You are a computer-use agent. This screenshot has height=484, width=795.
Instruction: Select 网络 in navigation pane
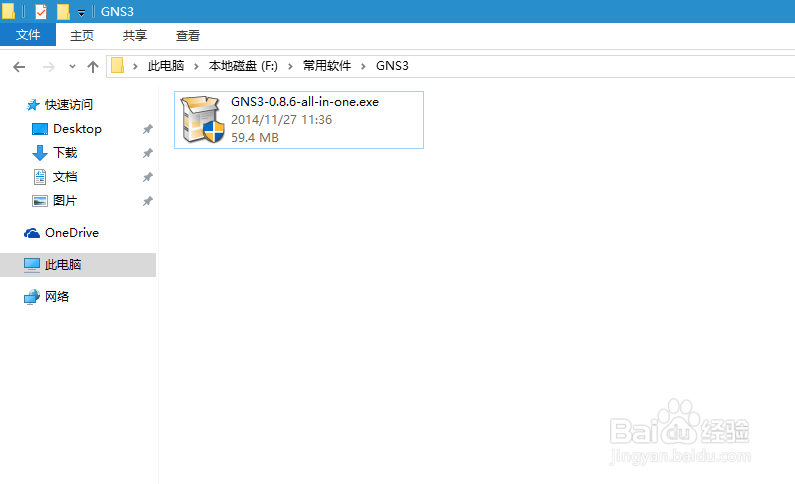[x=57, y=296]
